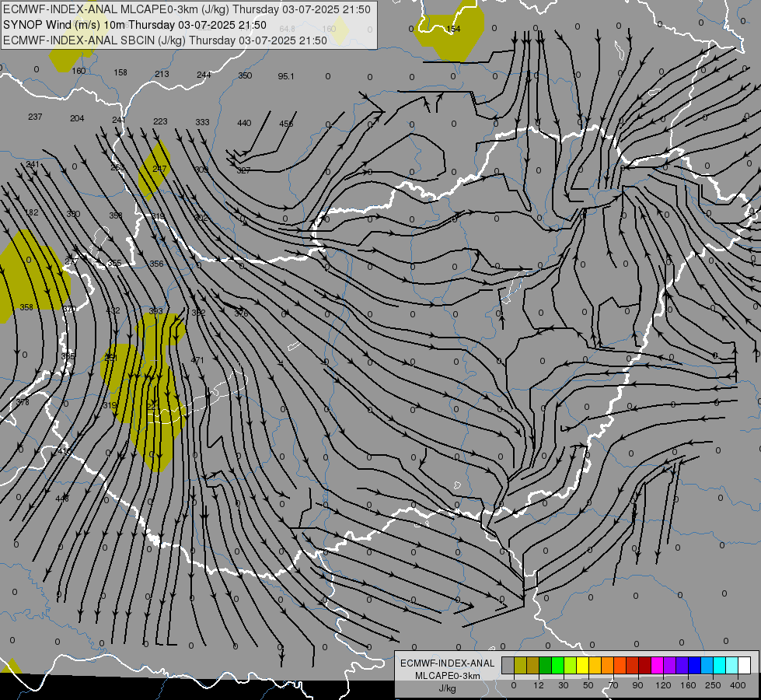Click the orange-red swatch right of the 70 tick
Viewport: 761px width, 700px height.
(x=620, y=665)
